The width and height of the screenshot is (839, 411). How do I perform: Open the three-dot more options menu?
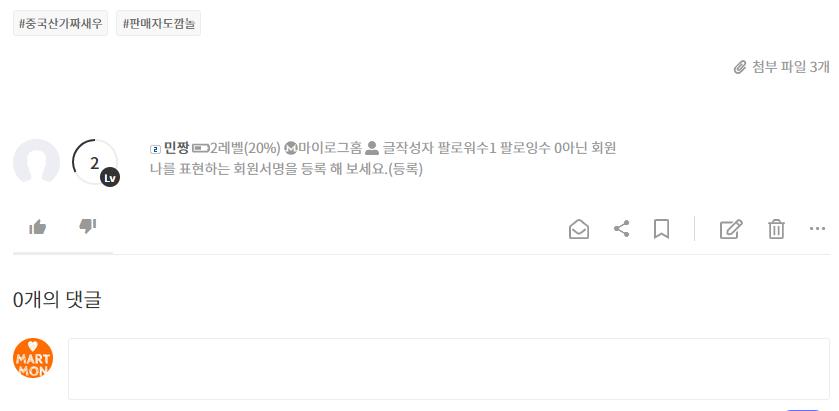(817, 229)
